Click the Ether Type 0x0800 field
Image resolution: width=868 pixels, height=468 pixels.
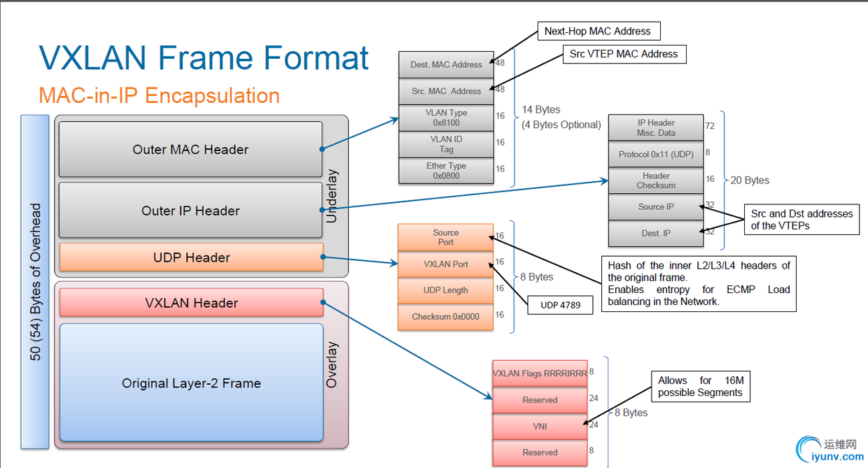(446, 171)
